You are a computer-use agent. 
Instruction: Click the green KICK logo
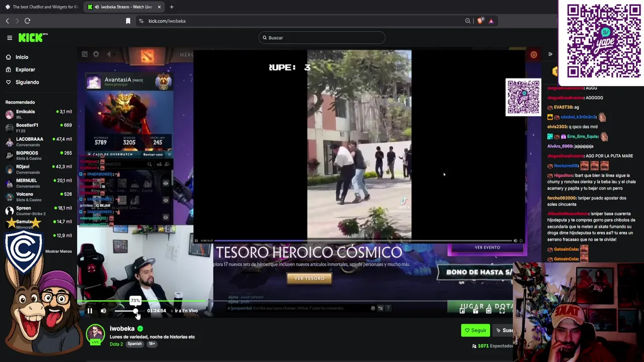[33, 38]
